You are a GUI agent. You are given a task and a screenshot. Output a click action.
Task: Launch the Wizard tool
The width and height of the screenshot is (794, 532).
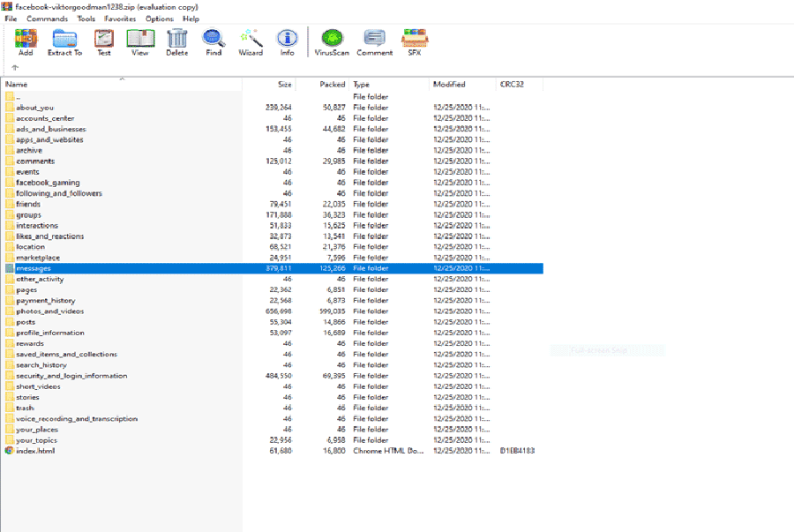[251, 39]
